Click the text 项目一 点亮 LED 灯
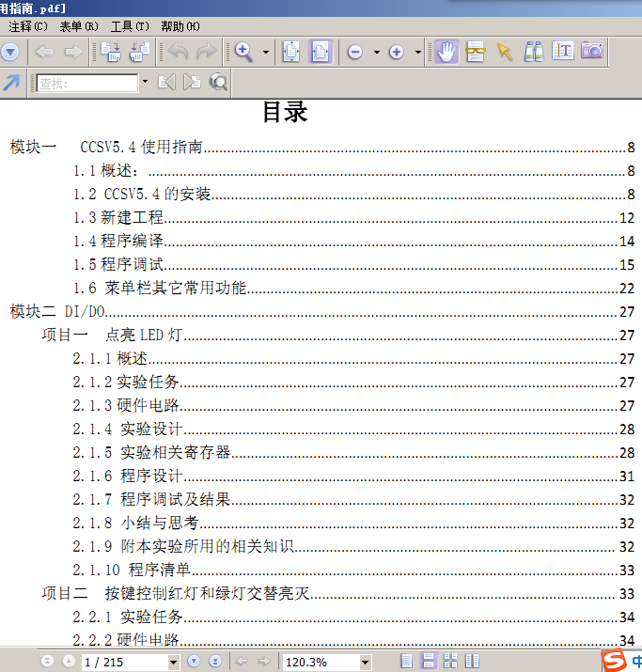 pos(112,336)
